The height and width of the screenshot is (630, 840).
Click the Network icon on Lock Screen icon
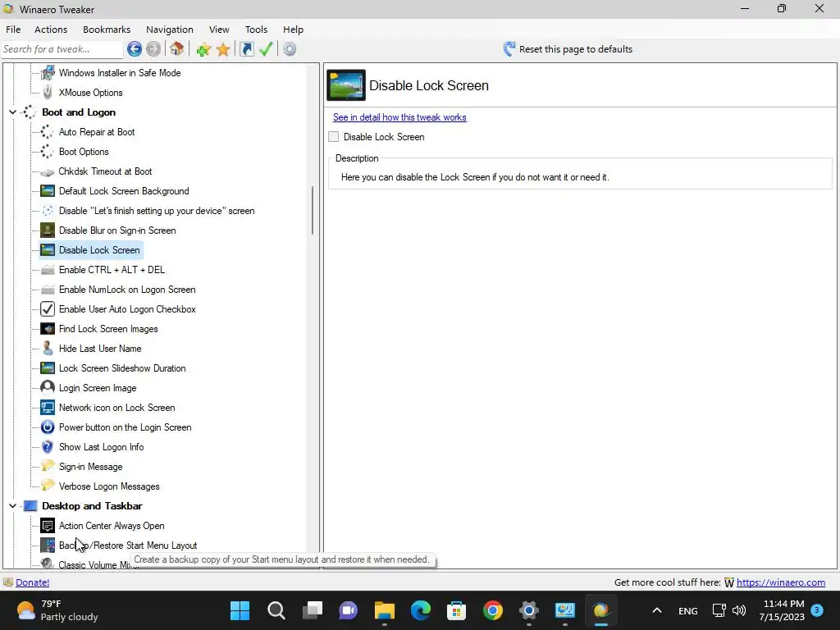tap(47, 408)
